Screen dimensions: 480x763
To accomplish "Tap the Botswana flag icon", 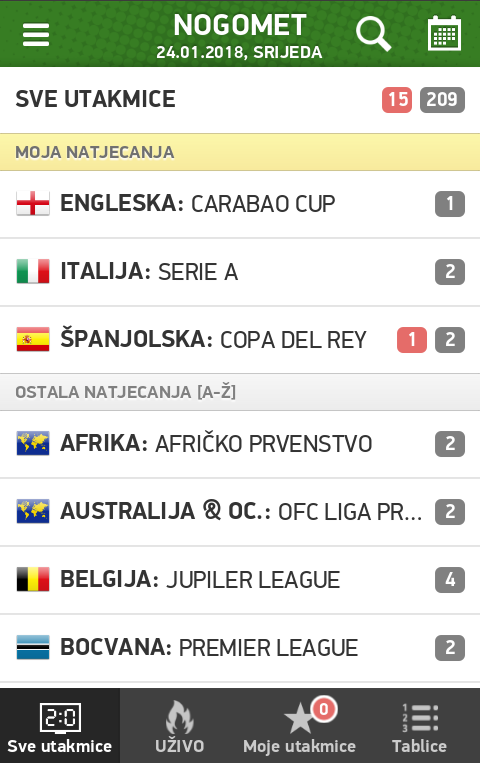I will 33,647.
